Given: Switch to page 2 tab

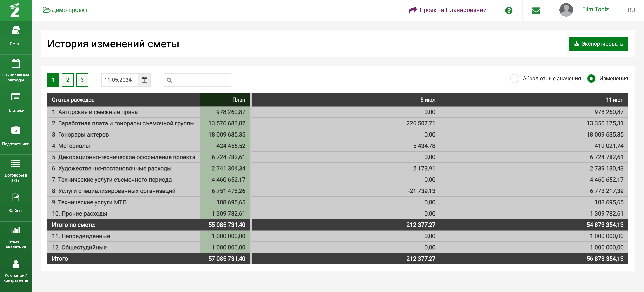Looking at the screenshot, I should (x=68, y=80).
